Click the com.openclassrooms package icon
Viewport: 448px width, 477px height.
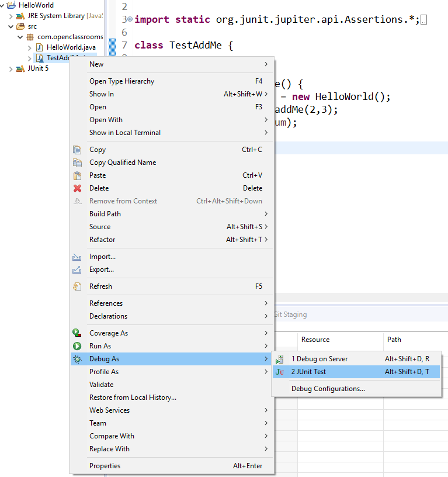pyautogui.click(x=30, y=37)
